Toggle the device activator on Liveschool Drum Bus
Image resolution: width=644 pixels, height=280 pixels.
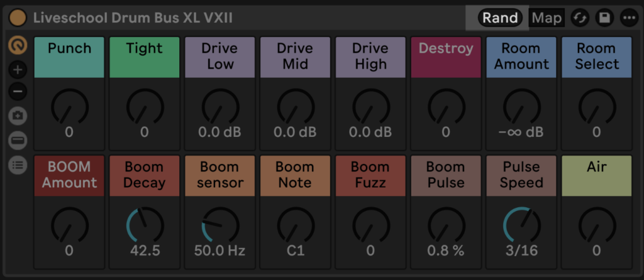click(x=18, y=18)
